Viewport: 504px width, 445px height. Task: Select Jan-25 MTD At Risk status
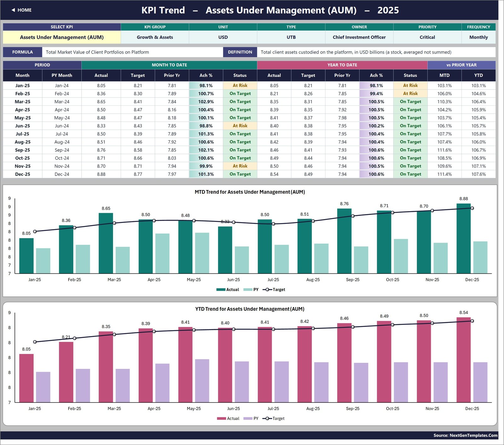tap(240, 86)
